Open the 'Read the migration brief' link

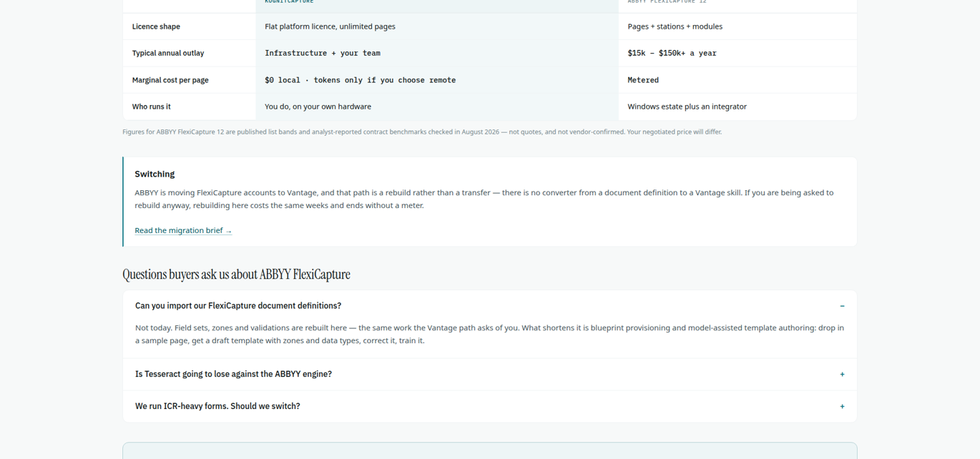(x=183, y=230)
